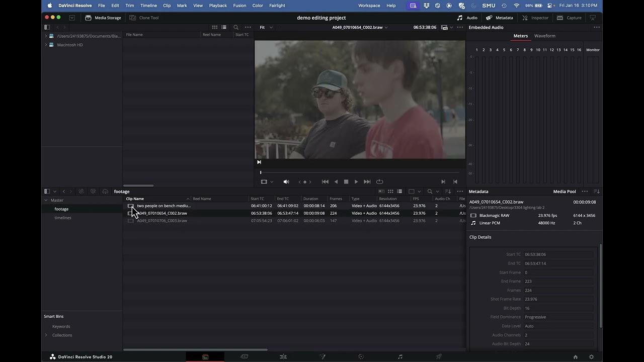Screen dimensions: 644x362
Task: Switch to the Edit page icon
Action: click(x=283, y=356)
